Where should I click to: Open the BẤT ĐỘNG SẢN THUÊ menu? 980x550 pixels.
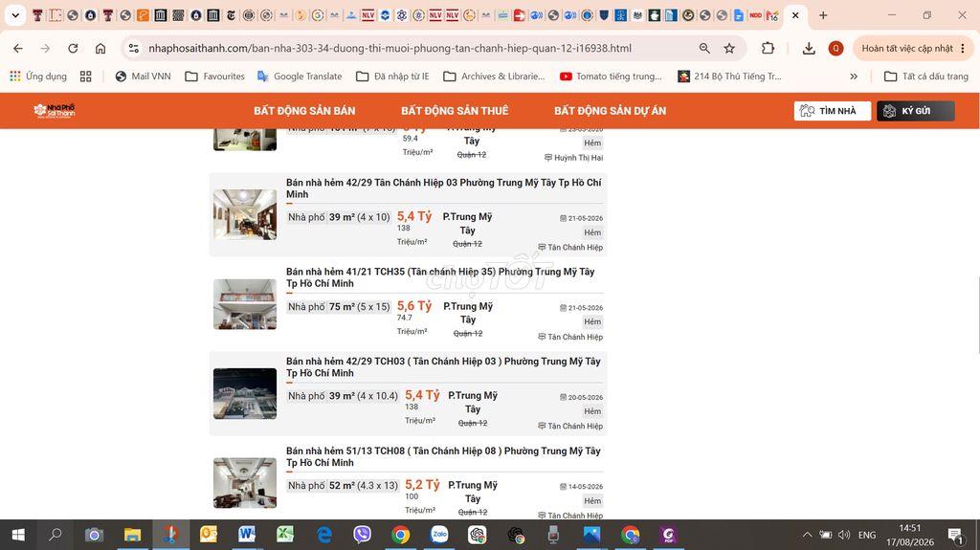tap(455, 111)
